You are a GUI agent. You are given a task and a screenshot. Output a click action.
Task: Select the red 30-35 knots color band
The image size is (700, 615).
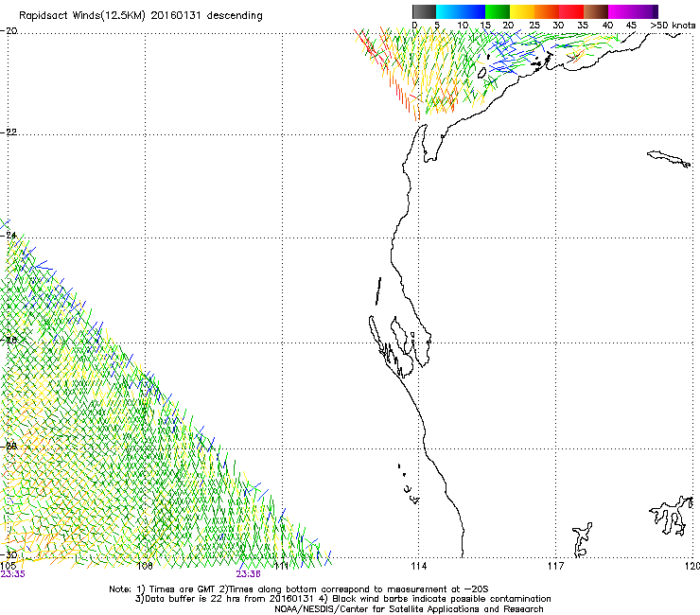coord(571,11)
